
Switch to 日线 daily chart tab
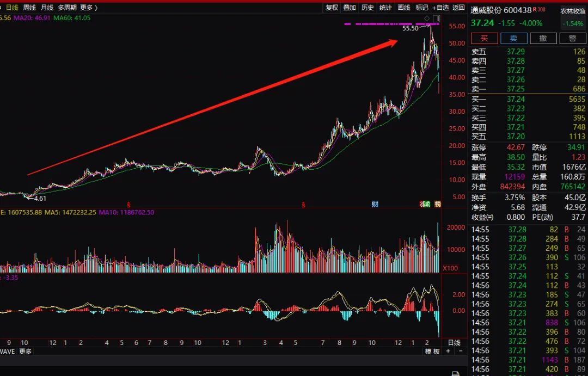coord(12,8)
